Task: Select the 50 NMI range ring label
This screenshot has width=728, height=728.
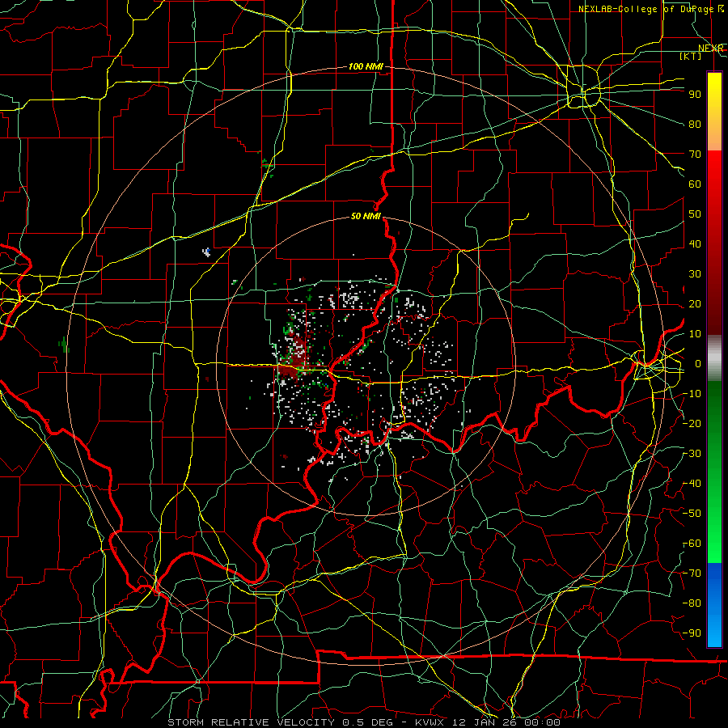Action: (x=366, y=216)
